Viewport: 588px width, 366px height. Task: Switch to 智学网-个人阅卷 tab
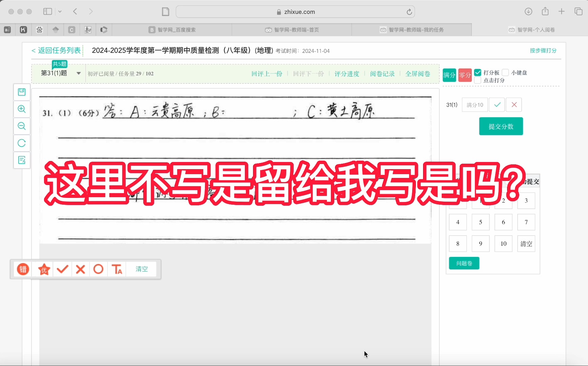pos(531,30)
